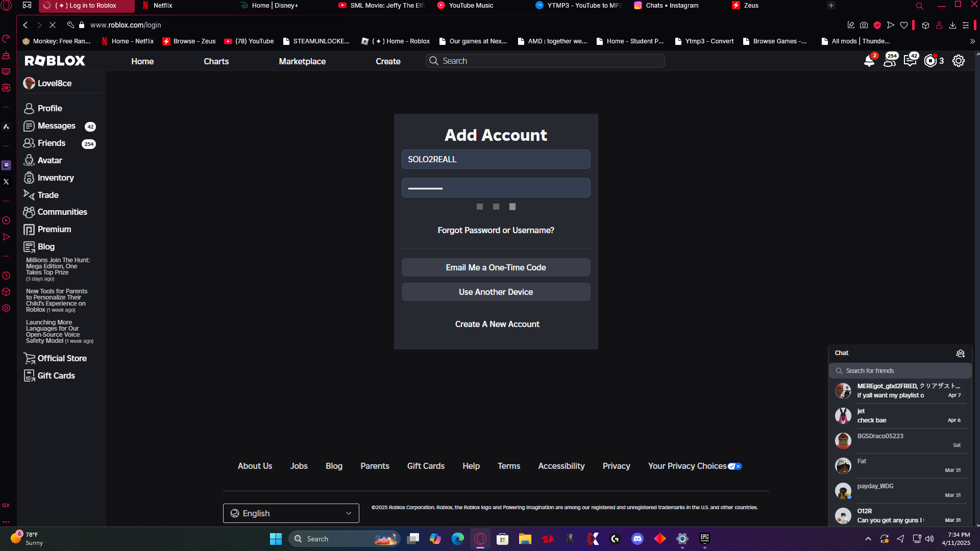The image size is (980, 551).
Task: Show hidden system tray icons
Action: click(x=868, y=539)
